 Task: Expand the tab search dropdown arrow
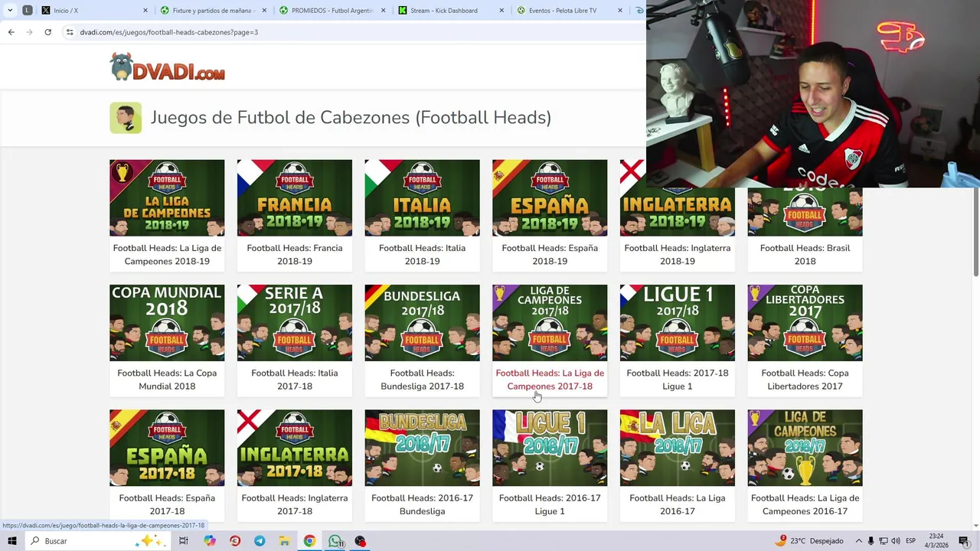tap(10, 10)
